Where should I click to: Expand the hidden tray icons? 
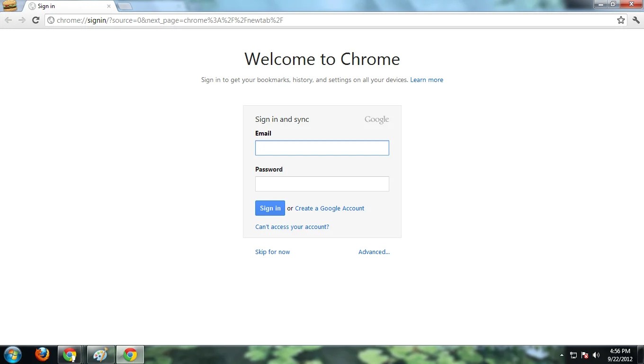(x=562, y=355)
